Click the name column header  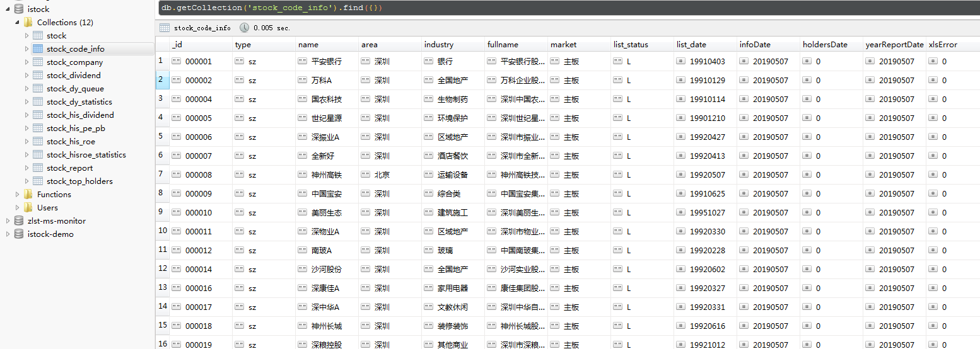click(327, 45)
